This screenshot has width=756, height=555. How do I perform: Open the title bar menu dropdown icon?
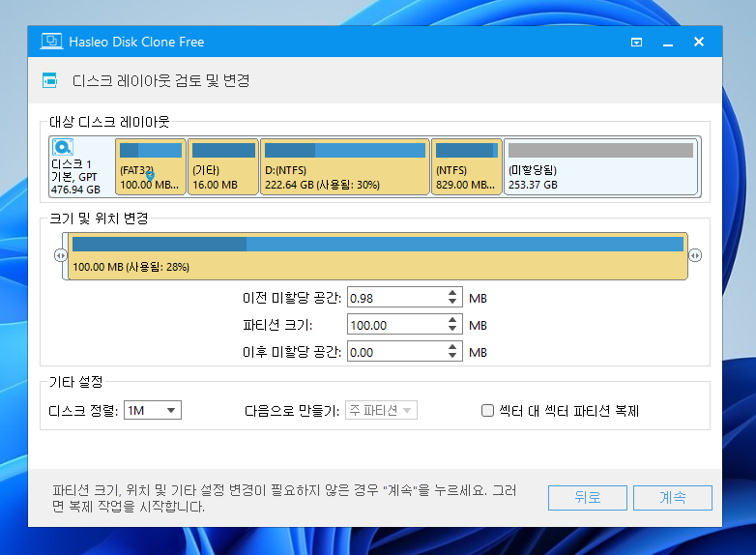click(x=636, y=43)
